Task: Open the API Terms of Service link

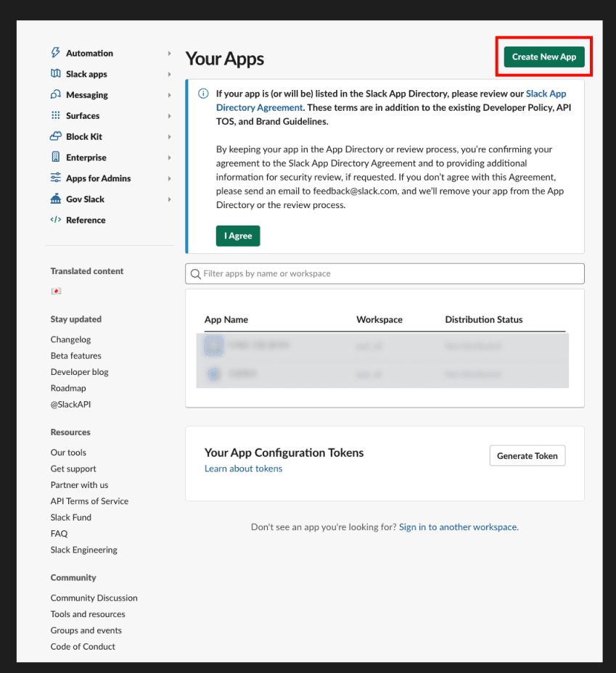Action: [89, 501]
